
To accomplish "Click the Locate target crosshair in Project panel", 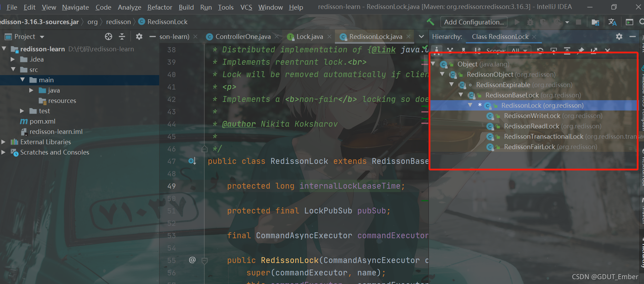I will (109, 36).
